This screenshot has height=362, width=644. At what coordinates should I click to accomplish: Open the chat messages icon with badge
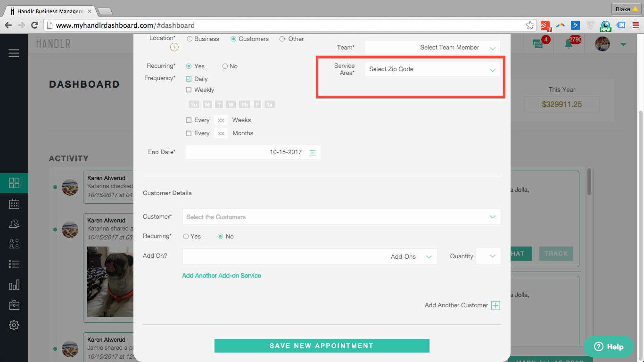coord(537,44)
